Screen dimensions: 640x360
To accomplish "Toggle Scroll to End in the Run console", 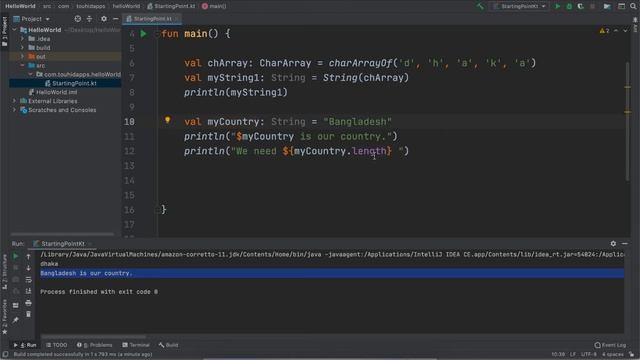I will [x=28, y=291].
